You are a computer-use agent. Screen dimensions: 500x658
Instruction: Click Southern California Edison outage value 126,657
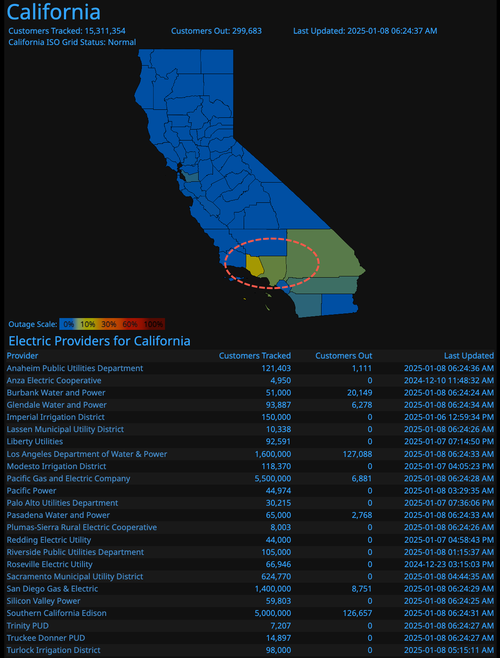tap(358, 613)
